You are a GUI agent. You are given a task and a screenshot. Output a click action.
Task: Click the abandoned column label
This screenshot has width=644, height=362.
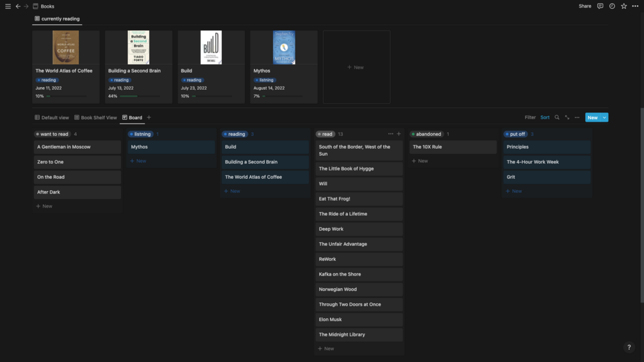click(x=426, y=134)
